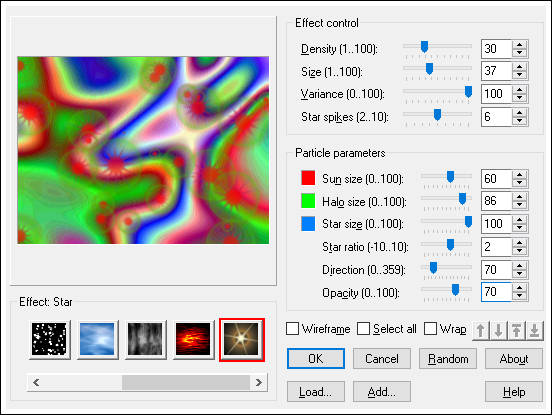The height and width of the screenshot is (415, 552).
Task: Open the red Sun size color swatch
Action: point(308,178)
